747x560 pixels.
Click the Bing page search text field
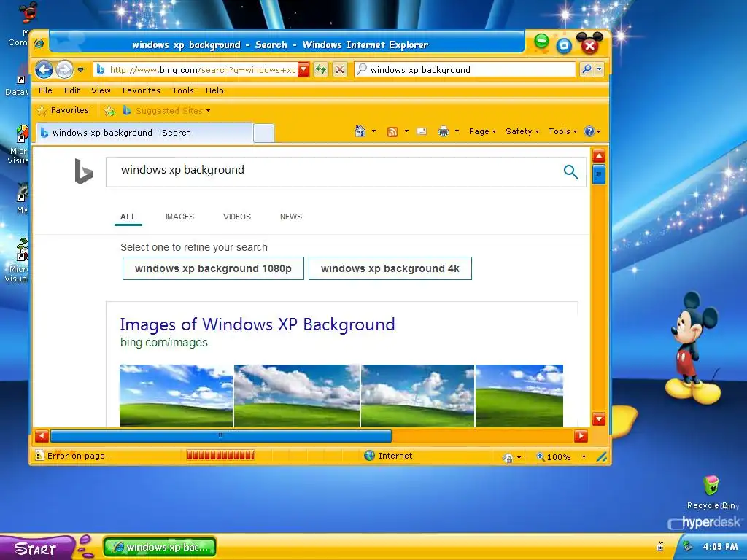pos(333,171)
